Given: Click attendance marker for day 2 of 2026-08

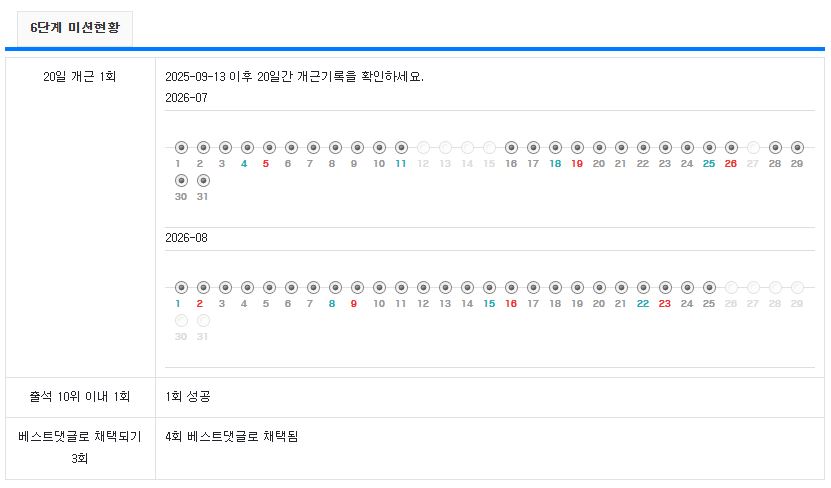Looking at the screenshot, I should (203, 287).
